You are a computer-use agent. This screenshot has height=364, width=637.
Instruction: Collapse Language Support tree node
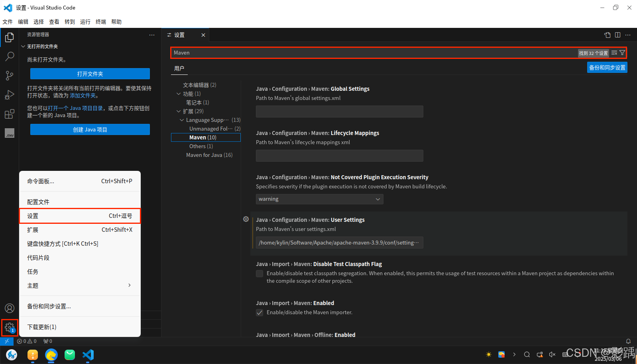coord(182,120)
